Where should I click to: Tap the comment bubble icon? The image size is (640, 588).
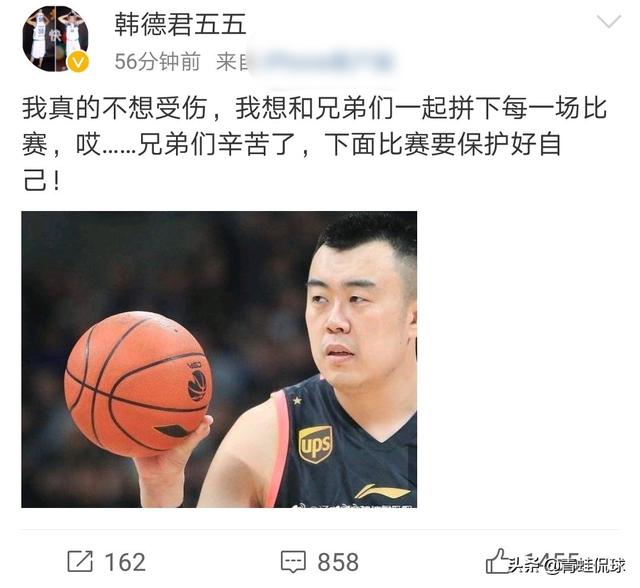(293, 562)
